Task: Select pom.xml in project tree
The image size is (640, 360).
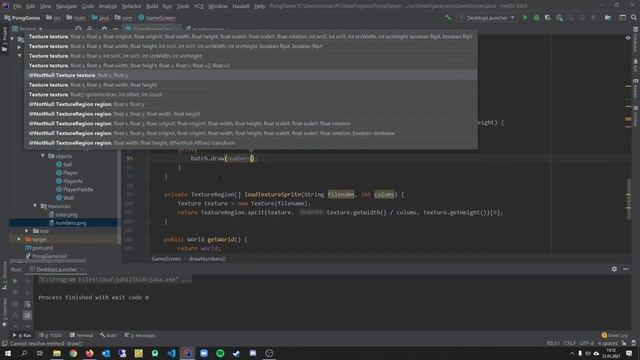Action: 42,248
